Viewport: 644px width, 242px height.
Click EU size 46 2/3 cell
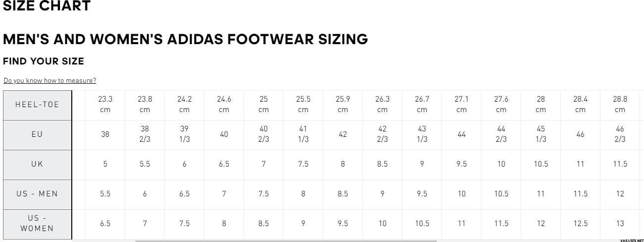(620, 134)
